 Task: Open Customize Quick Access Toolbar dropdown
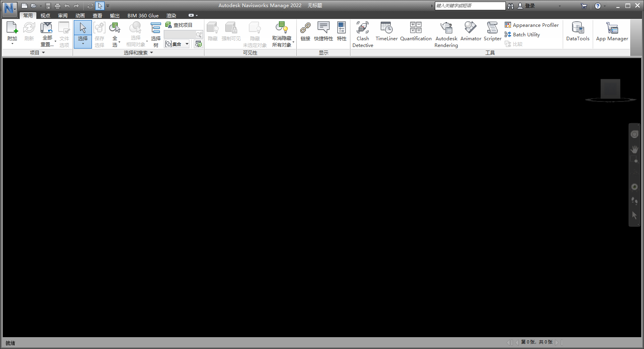[108, 6]
